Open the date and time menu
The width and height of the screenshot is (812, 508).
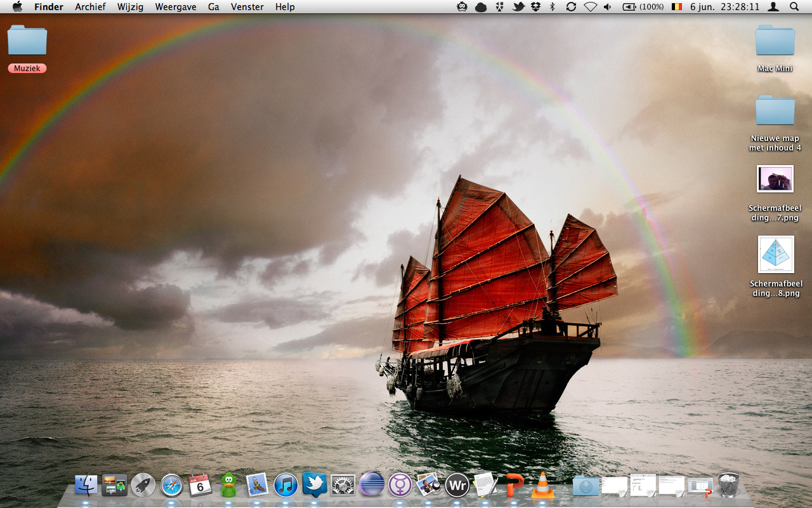(x=724, y=7)
